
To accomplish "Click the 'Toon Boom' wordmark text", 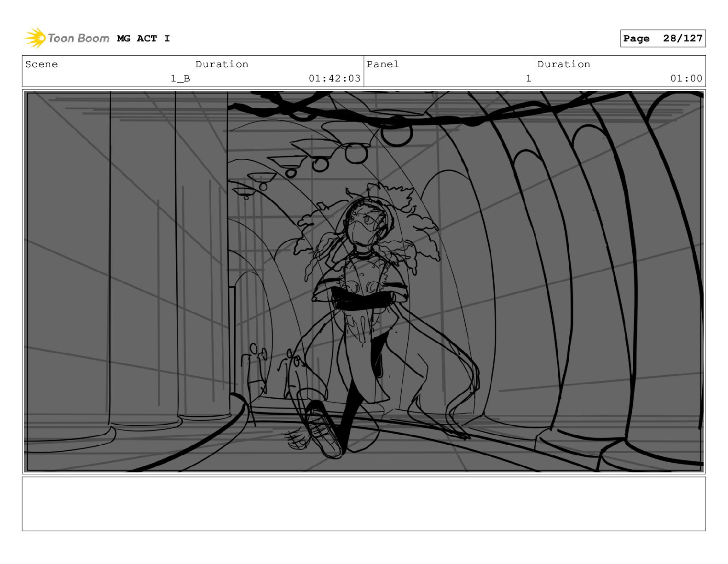I will 79,38.
